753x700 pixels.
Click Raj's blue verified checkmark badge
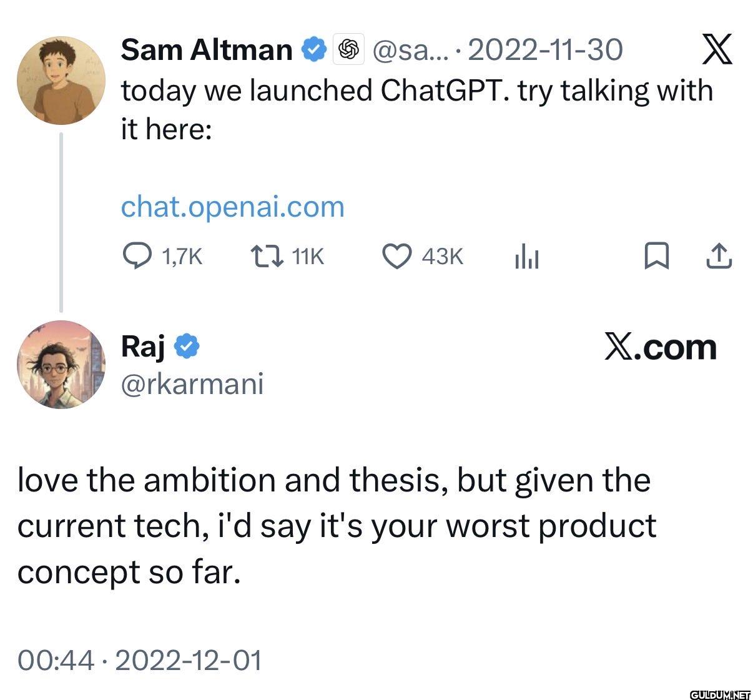pos(186,346)
